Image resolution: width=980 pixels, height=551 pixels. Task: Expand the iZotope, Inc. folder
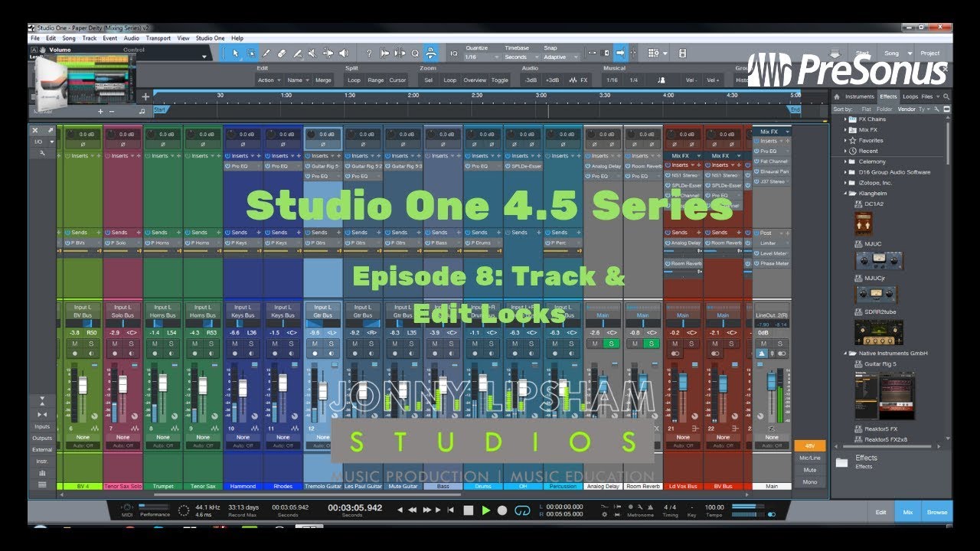tap(845, 183)
